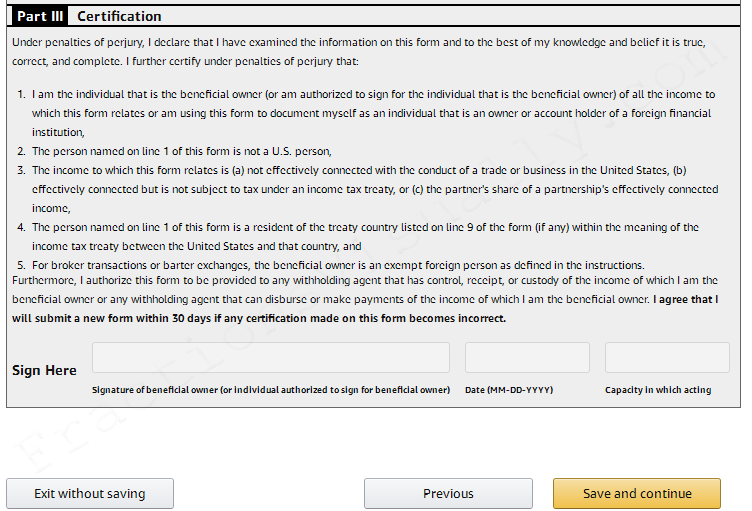Select item 3 about effectively connected income
Viewport: 752px width, 511px height.
(368, 189)
